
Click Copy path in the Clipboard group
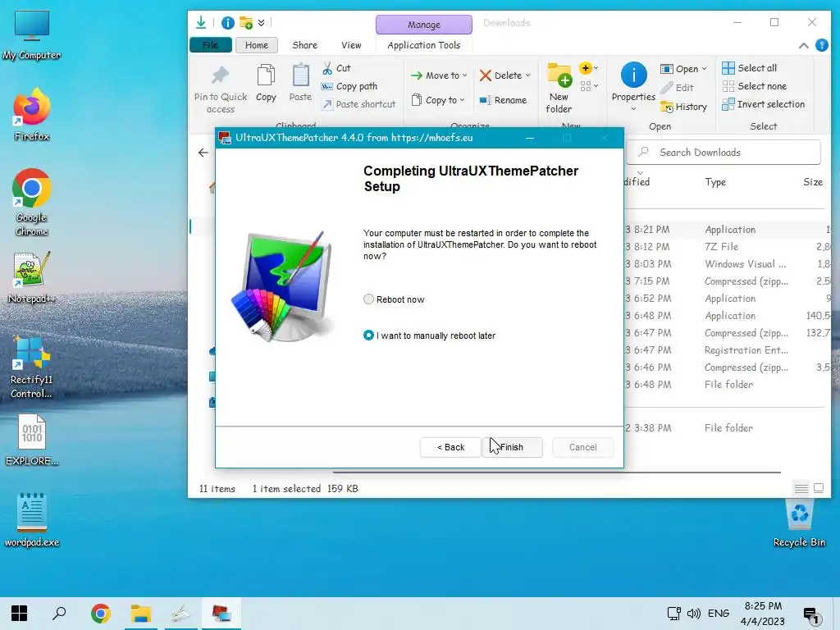click(x=349, y=86)
